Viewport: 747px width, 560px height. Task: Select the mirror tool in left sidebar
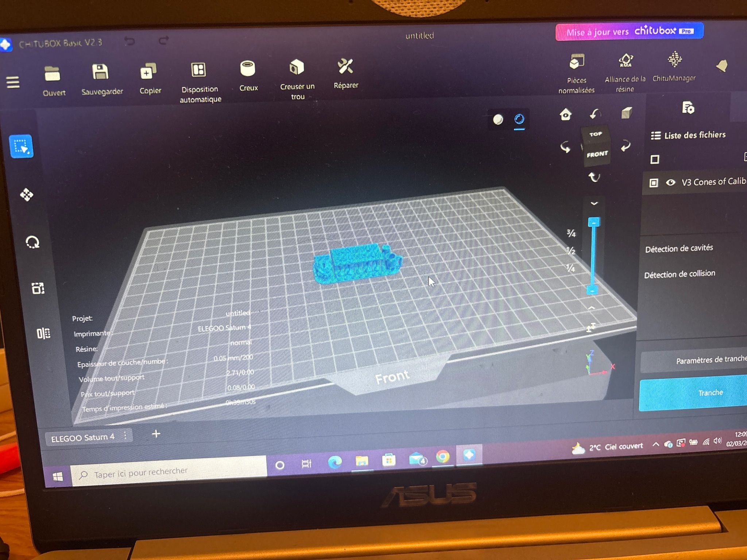(43, 333)
